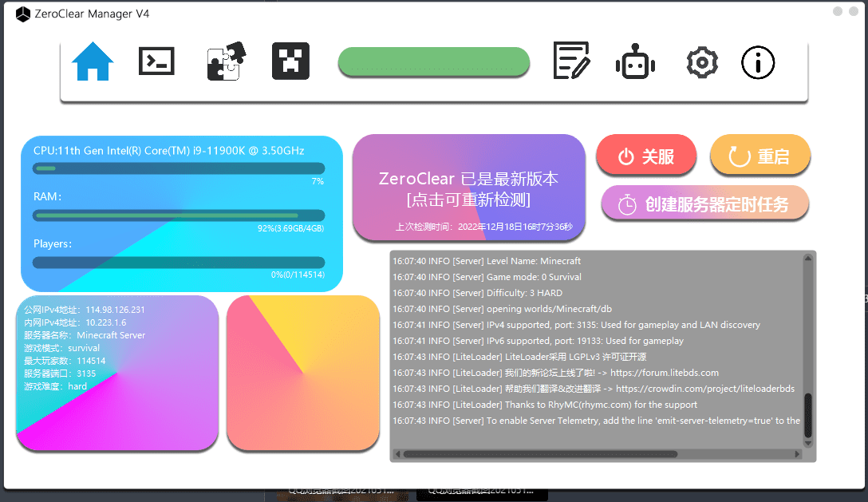868x502 pixels.
Task: Click the ZeroClear Manager cube logo
Action: 23,14
